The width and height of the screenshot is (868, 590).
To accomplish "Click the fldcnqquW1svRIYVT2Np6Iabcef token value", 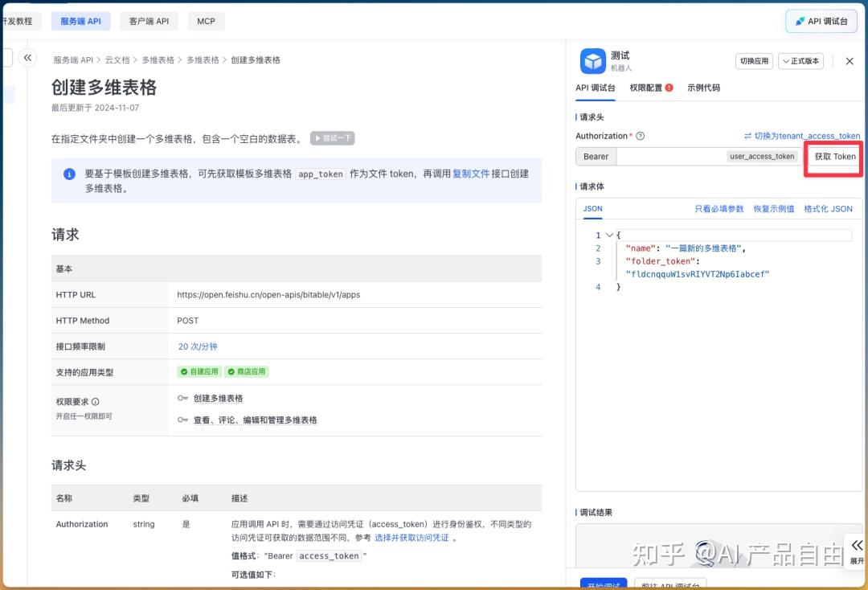I will tap(698, 274).
